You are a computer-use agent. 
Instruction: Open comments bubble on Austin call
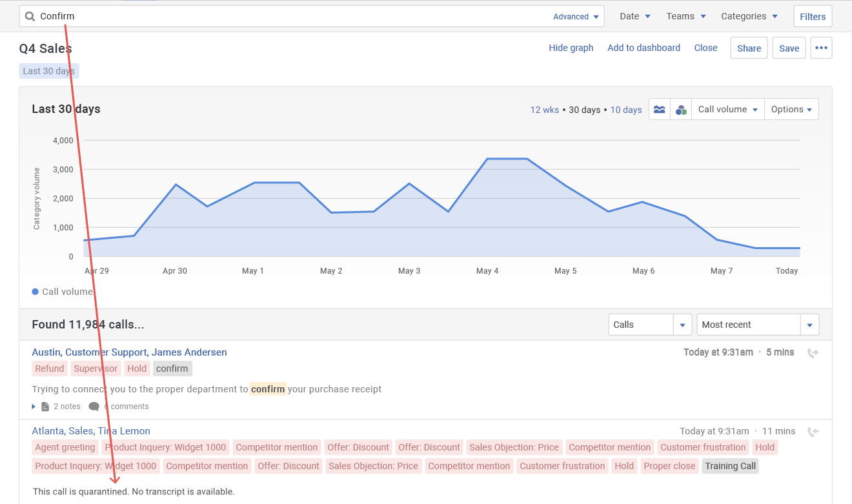pyautogui.click(x=94, y=407)
